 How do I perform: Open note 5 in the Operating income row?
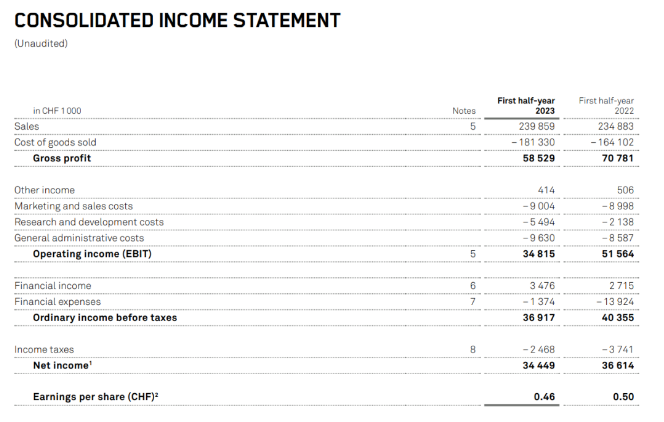point(472,254)
